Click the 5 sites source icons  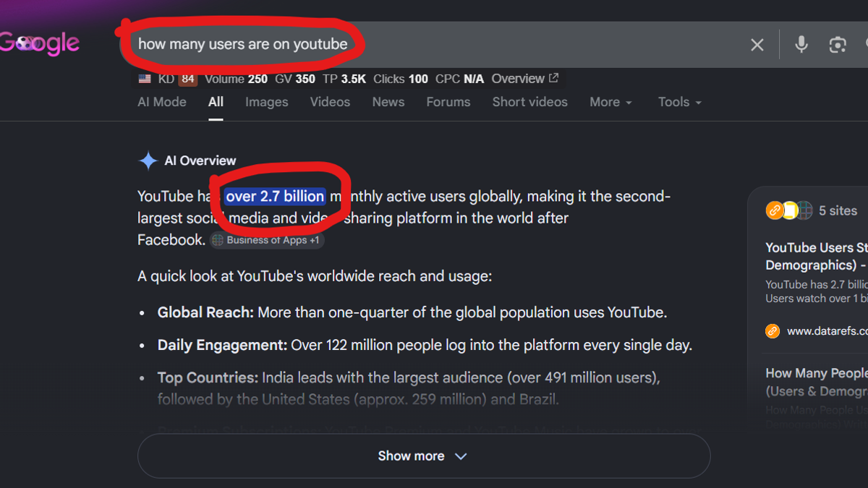pyautogui.click(x=788, y=210)
